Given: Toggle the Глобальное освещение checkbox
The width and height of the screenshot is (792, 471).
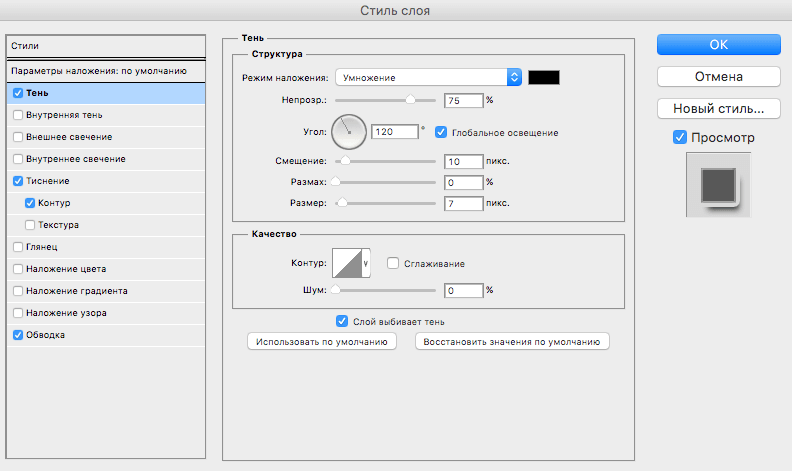Looking at the screenshot, I should [441, 132].
